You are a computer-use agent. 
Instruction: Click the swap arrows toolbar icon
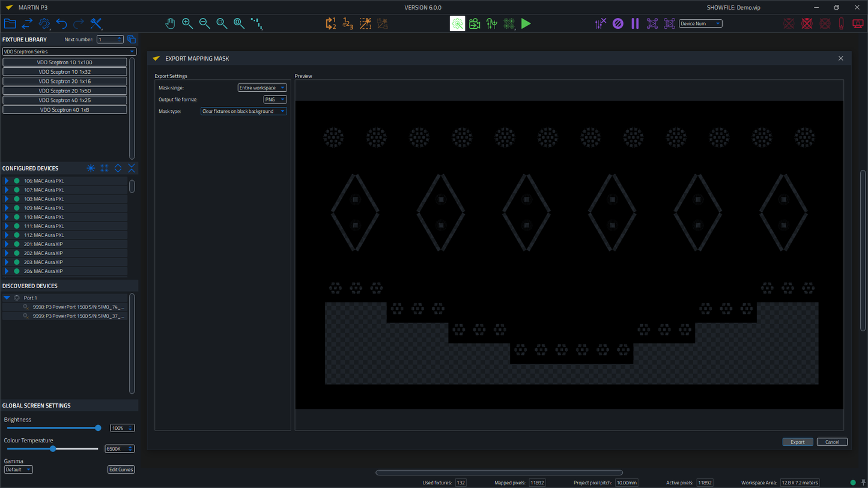point(27,23)
